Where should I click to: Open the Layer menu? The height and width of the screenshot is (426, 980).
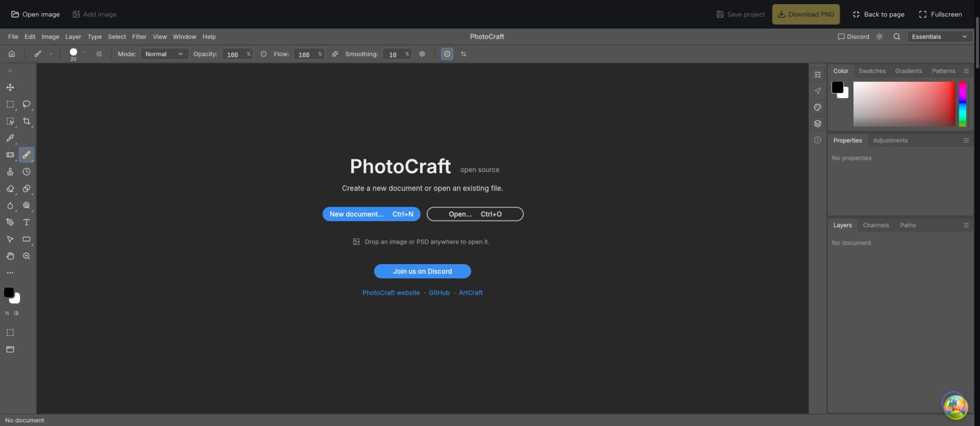[x=73, y=36]
